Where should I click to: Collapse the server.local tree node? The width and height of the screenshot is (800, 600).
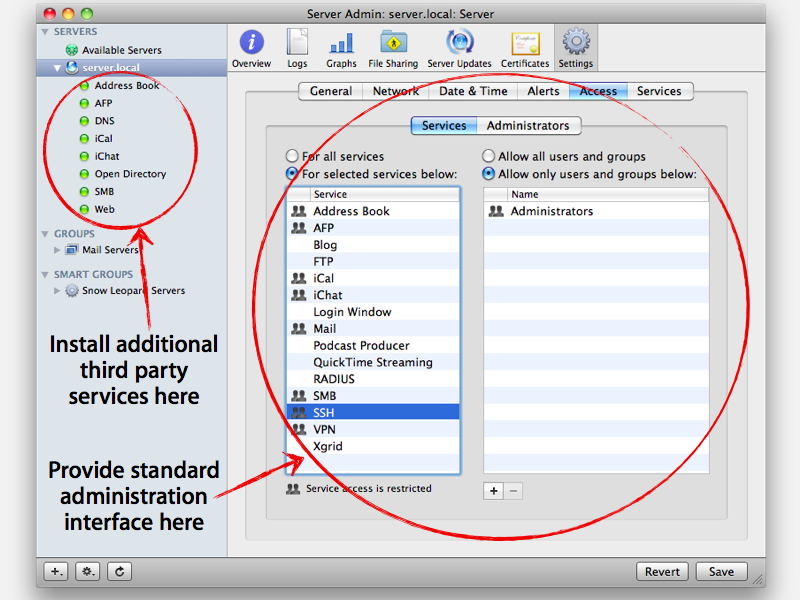tap(57, 67)
